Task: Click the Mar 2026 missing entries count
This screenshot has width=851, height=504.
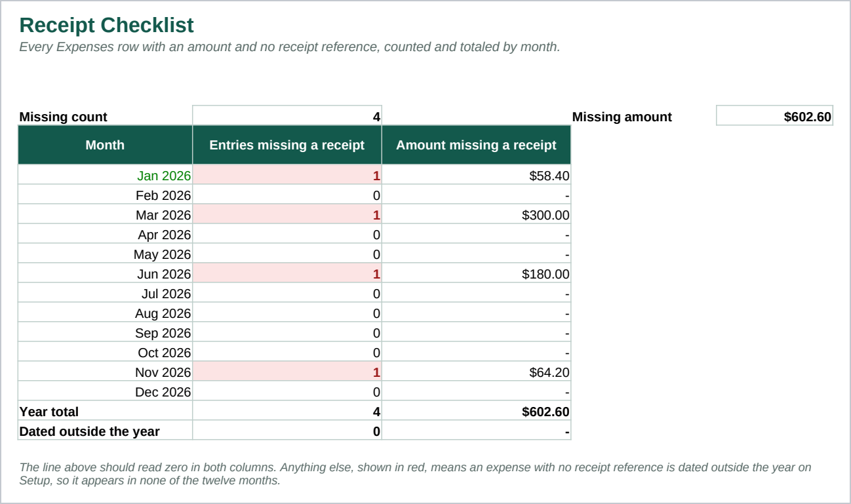Action: pyautogui.click(x=287, y=214)
